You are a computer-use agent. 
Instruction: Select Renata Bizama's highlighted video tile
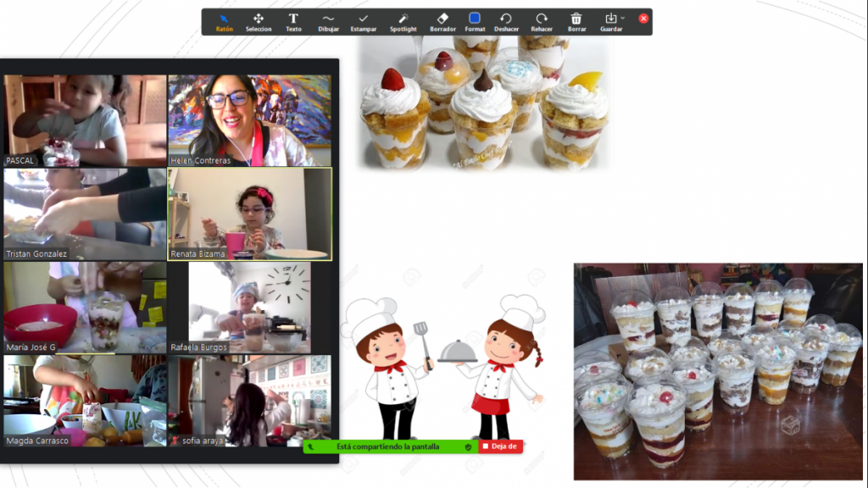(249, 213)
